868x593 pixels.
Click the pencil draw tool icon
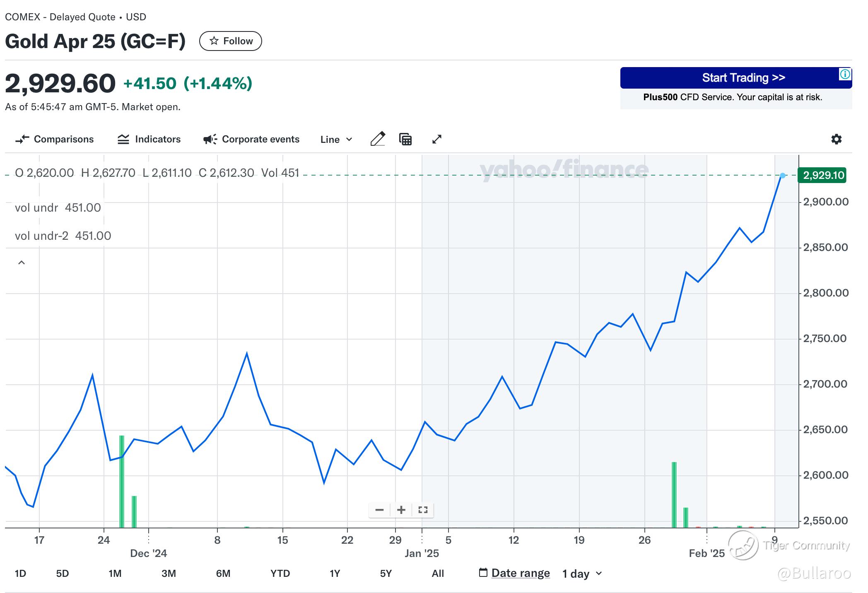[x=378, y=139]
